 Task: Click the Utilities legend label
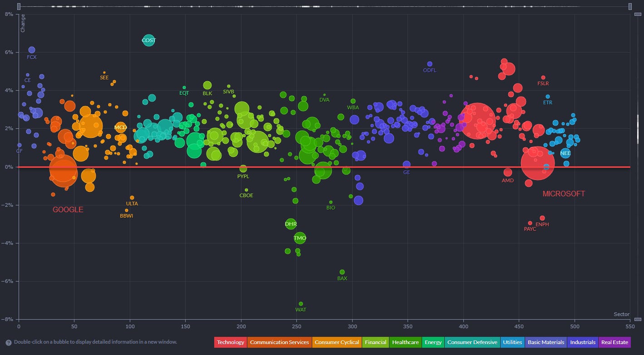512,342
